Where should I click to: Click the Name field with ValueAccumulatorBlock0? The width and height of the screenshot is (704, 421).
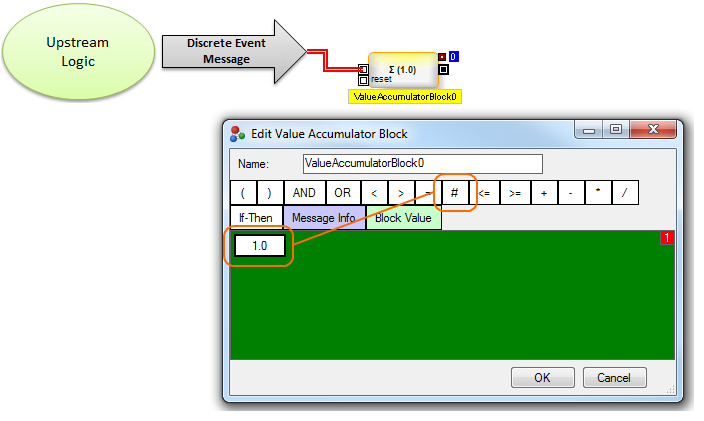422,164
